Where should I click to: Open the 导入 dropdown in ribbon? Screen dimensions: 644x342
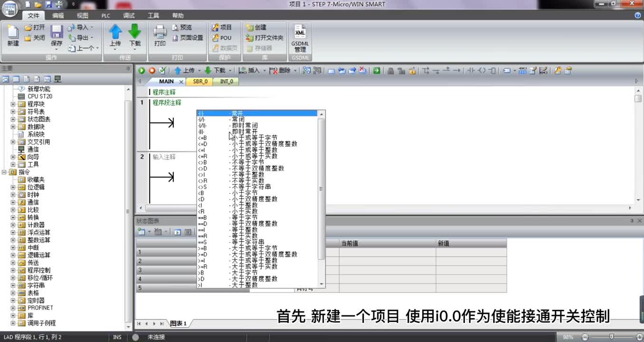tap(92, 28)
